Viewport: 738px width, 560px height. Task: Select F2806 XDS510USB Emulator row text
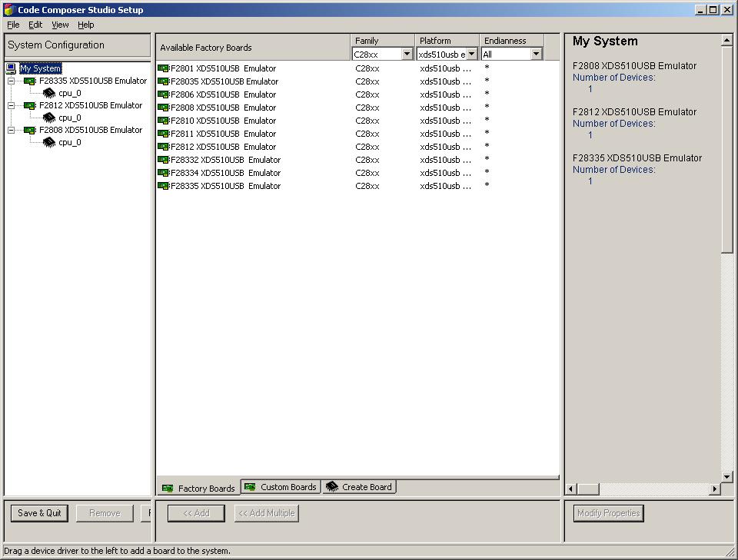[x=223, y=94]
